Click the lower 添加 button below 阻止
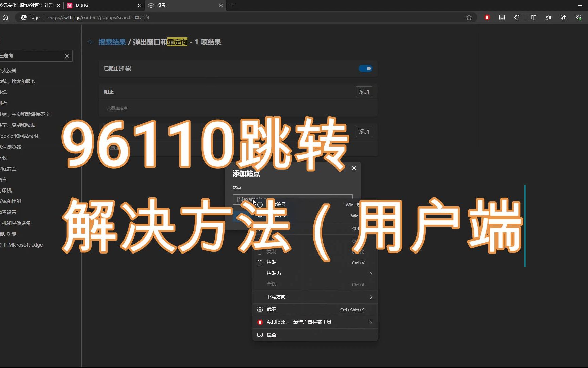The image size is (588, 368). click(364, 132)
